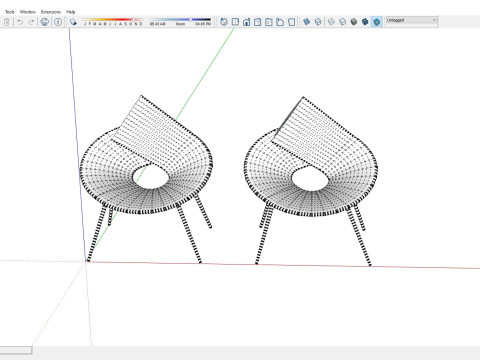
Task: Click the Print icon
Action: click(x=45, y=22)
